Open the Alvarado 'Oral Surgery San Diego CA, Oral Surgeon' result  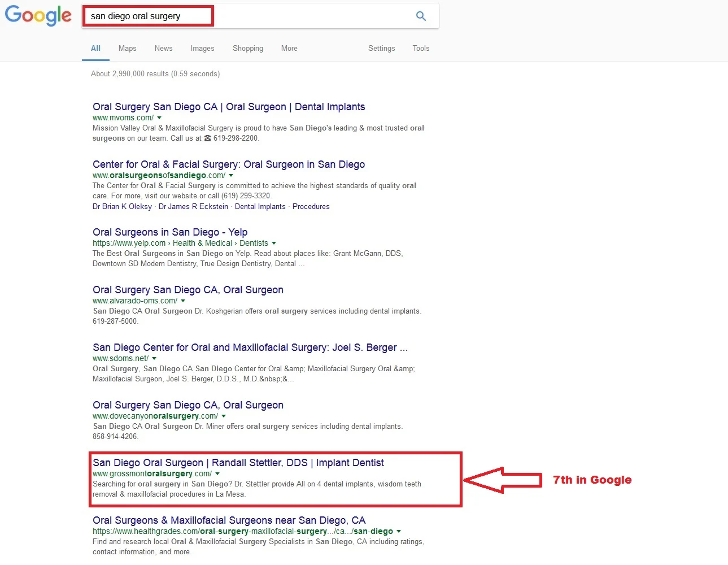pos(188,290)
